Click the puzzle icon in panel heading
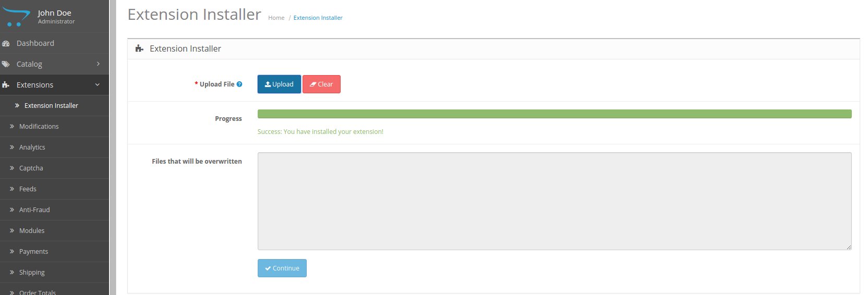This screenshot has height=295, width=868. click(139, 48)
